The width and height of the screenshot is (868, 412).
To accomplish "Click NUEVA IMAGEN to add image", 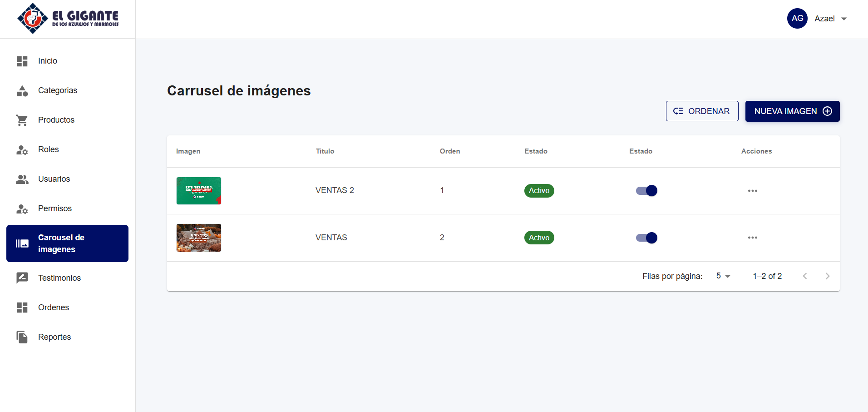I will [792, 111].
